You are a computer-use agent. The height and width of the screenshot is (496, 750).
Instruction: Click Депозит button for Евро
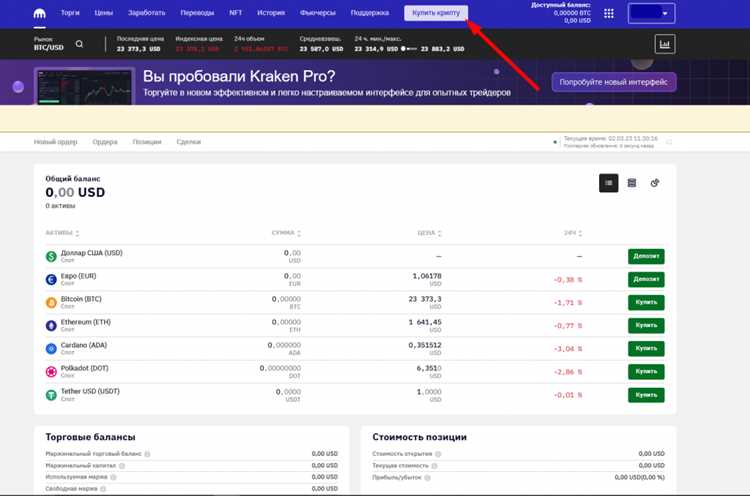pyautogui.click(x=646, y=279)
